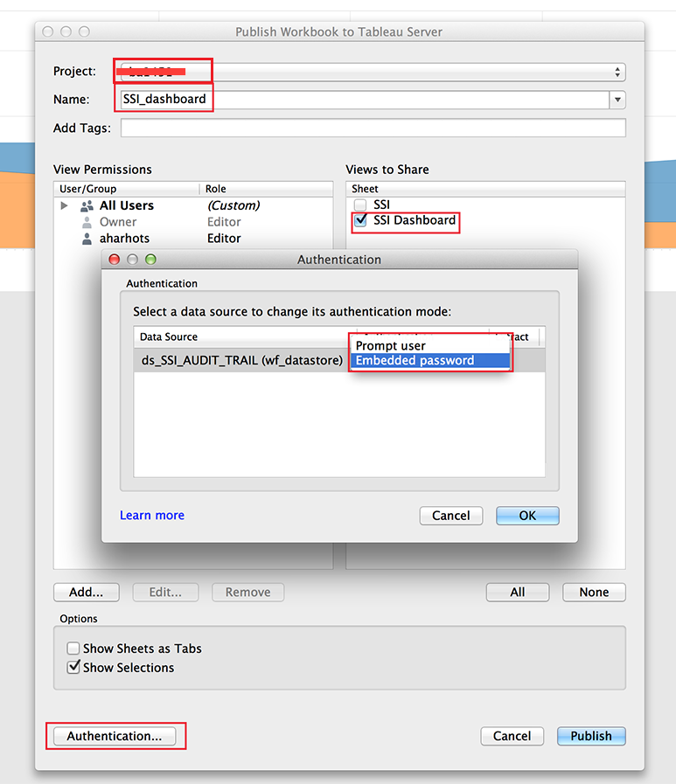Viewport: 676px width, 784px height.
Task: Select None for views to share
Action: click(594, 592)
